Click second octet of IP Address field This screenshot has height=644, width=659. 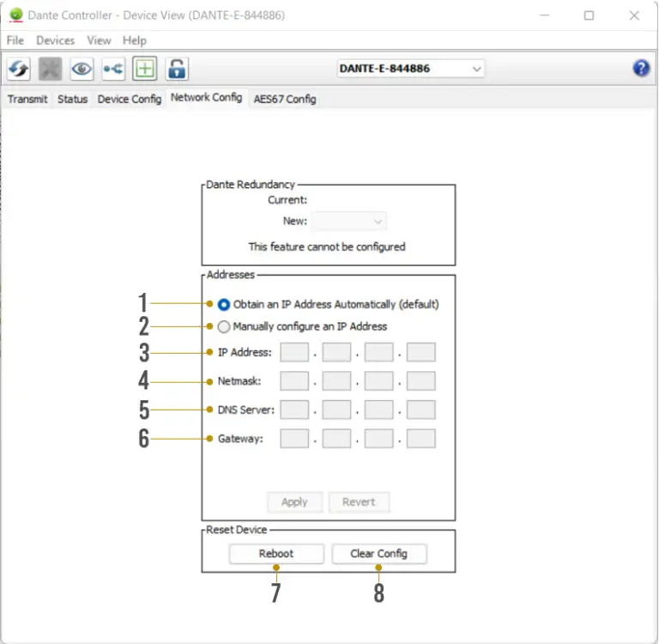pyautogui.click(x=336, y=353)
